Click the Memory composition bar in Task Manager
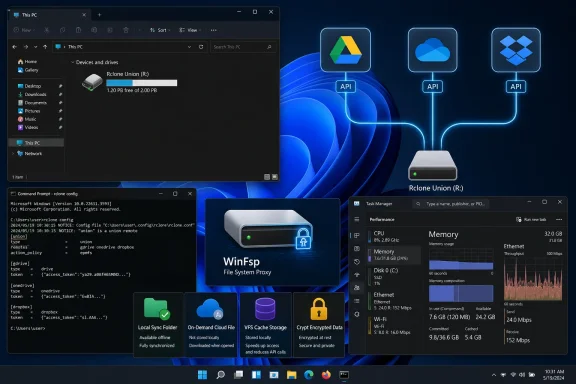Screen dimensions: 576x384 (461, 294)
